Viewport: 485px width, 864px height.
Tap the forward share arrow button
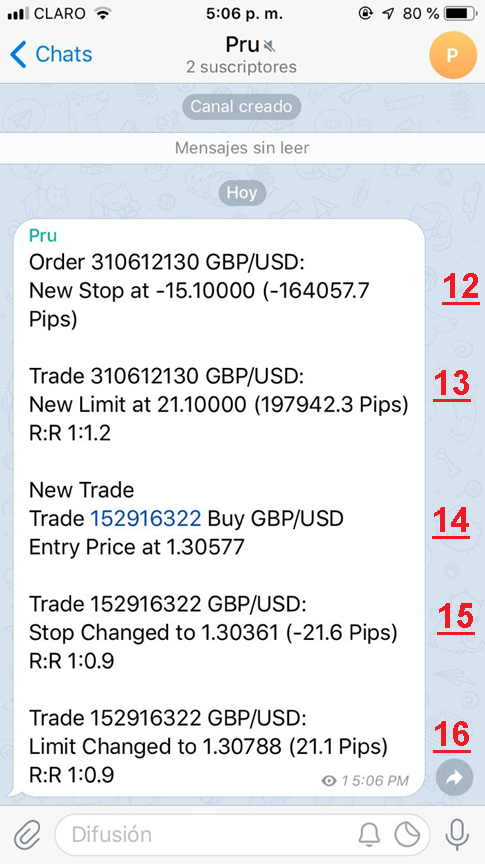tap(455, 777)
